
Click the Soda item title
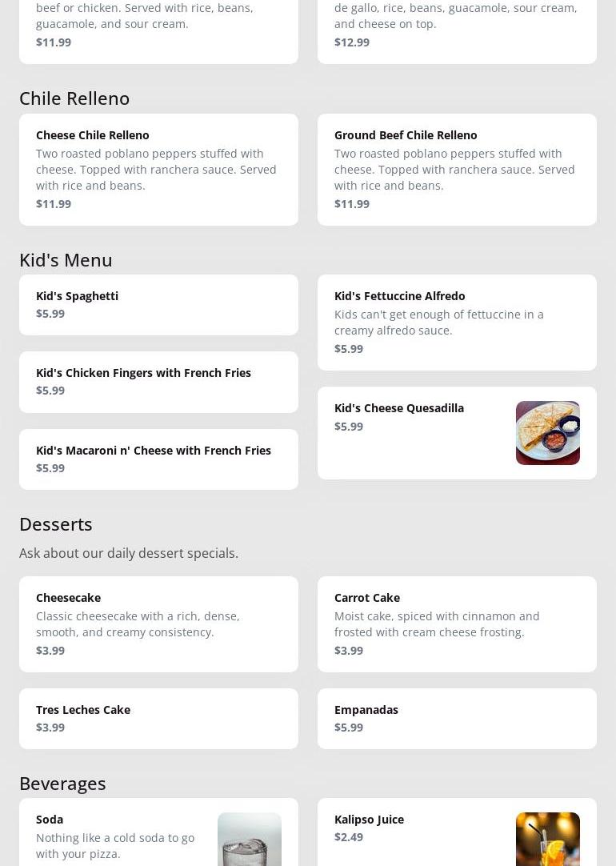pos(50,820)
